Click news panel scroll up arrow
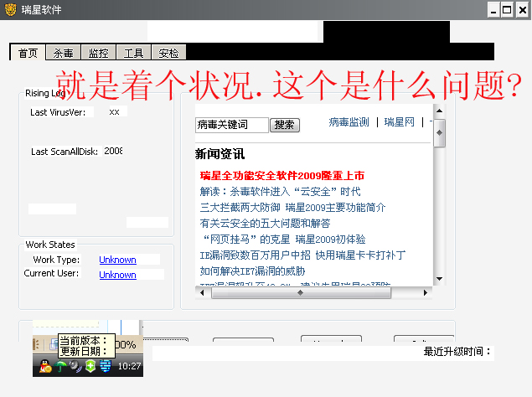The width and height of the screenshot is (532, 397). pos(439,111)
